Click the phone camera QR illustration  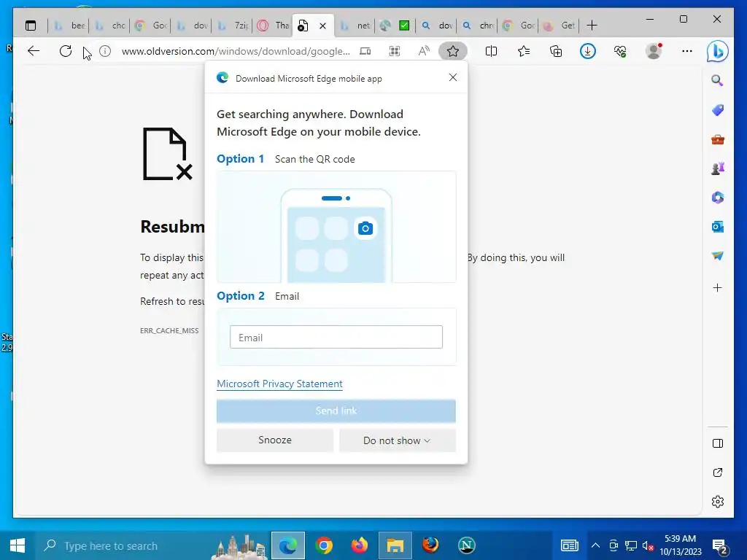[x=336, y=227]
